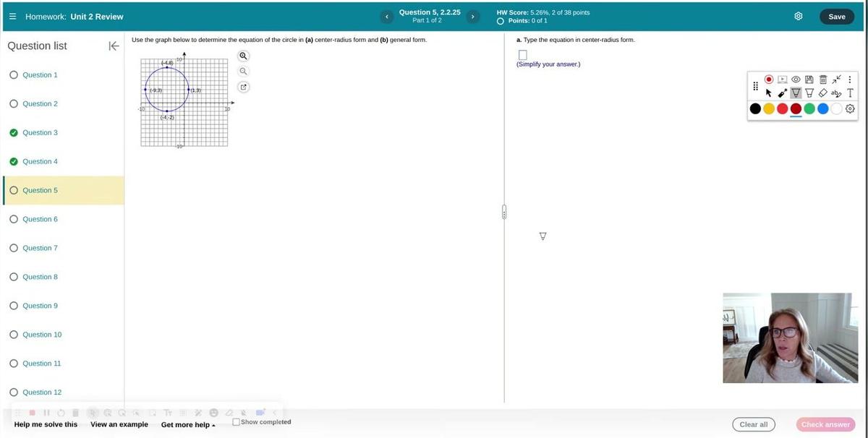
Task: Select the eraser tool
Action: tap(823, 93)
